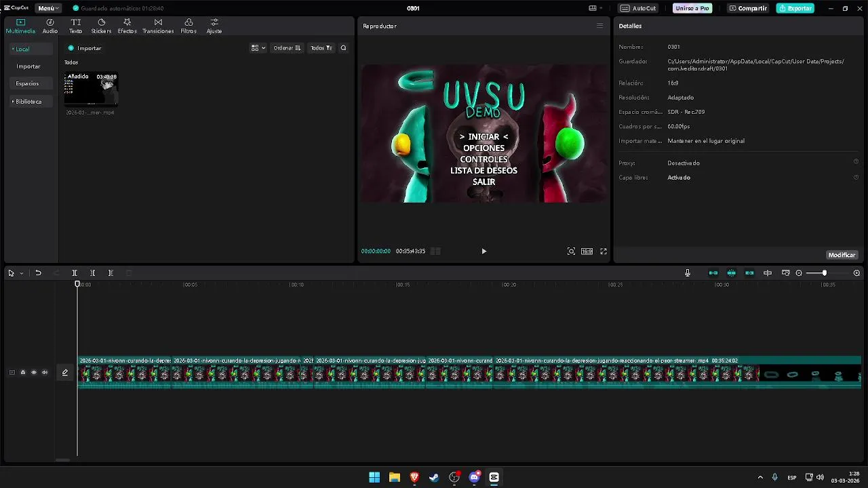
Task: Click the track collapse icon beside lock
Action: (12, 372)
